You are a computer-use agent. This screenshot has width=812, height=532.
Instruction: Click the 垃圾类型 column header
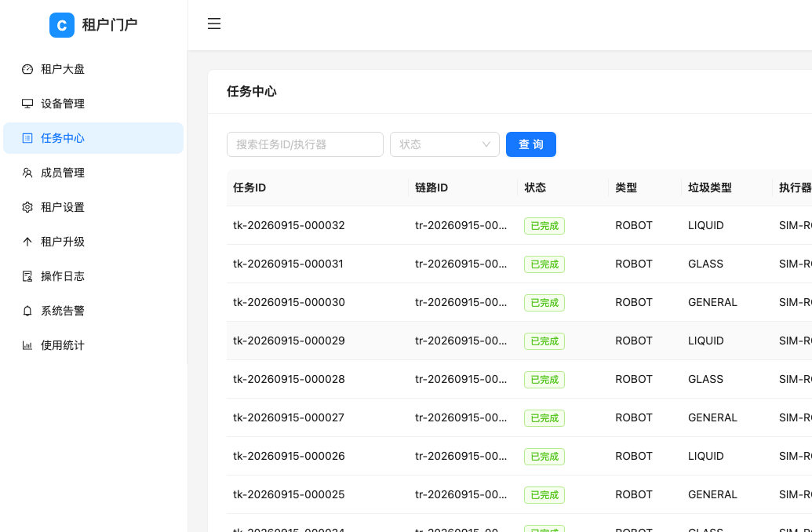pos(726,188)
